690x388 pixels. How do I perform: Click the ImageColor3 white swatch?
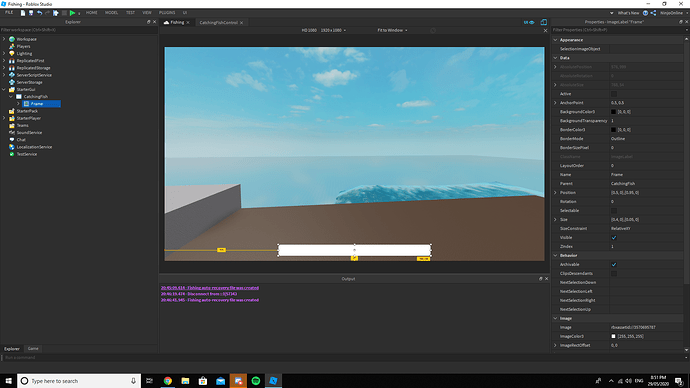coord(613,336)
